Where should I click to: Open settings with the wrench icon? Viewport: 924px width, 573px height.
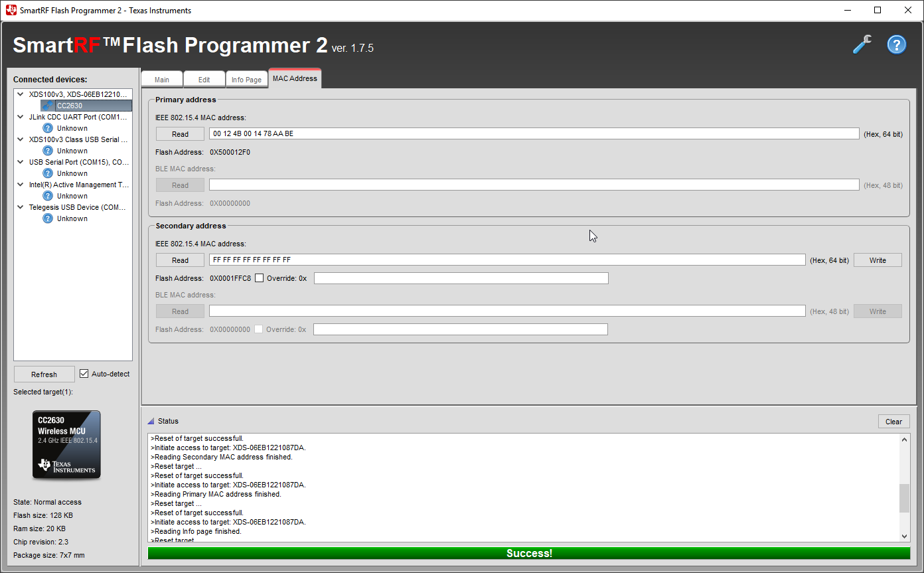862,44
